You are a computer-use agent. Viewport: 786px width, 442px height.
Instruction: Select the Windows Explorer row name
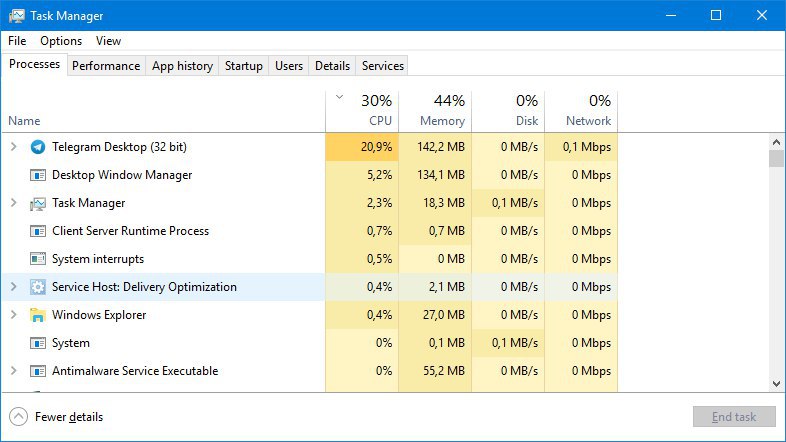point(99,315)
